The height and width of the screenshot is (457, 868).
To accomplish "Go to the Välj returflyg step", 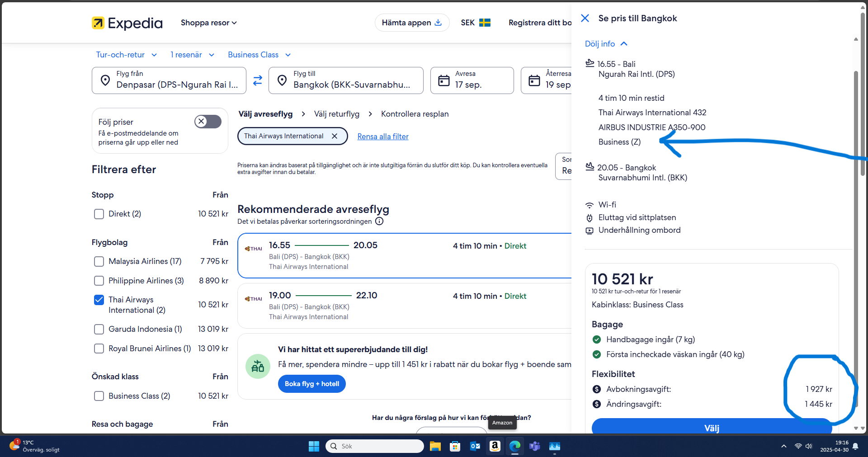I will [x=337, y=114].
